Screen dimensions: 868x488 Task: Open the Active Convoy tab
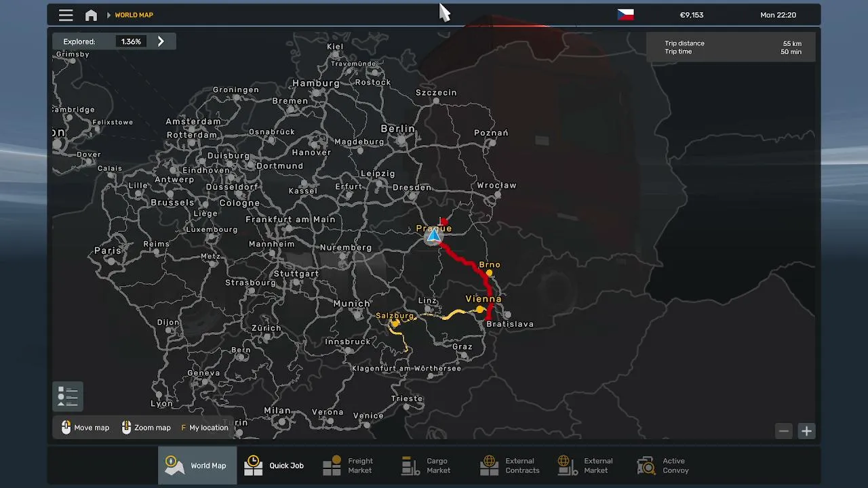pyautogui.click(x=665, y=466)
